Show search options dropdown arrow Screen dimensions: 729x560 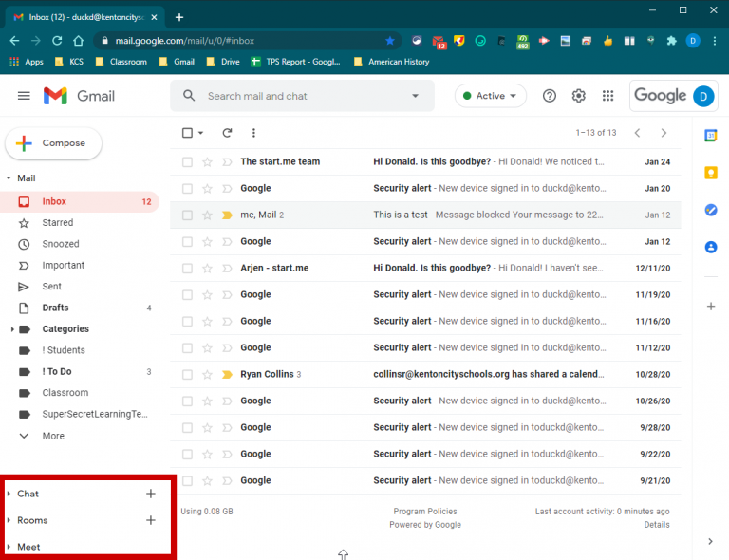(415, 96)
